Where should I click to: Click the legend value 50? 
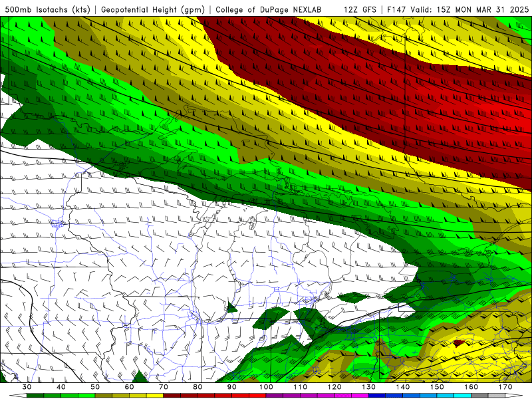tap(95, 387)
